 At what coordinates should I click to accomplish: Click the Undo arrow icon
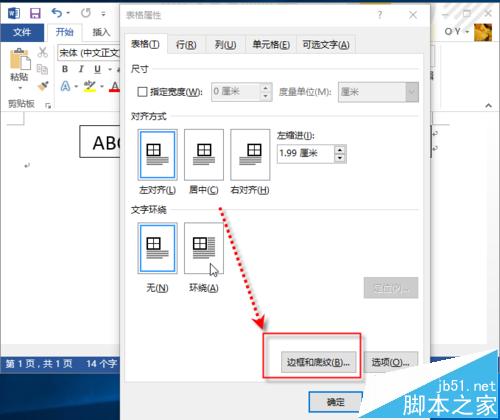click(x=57, y=13)
